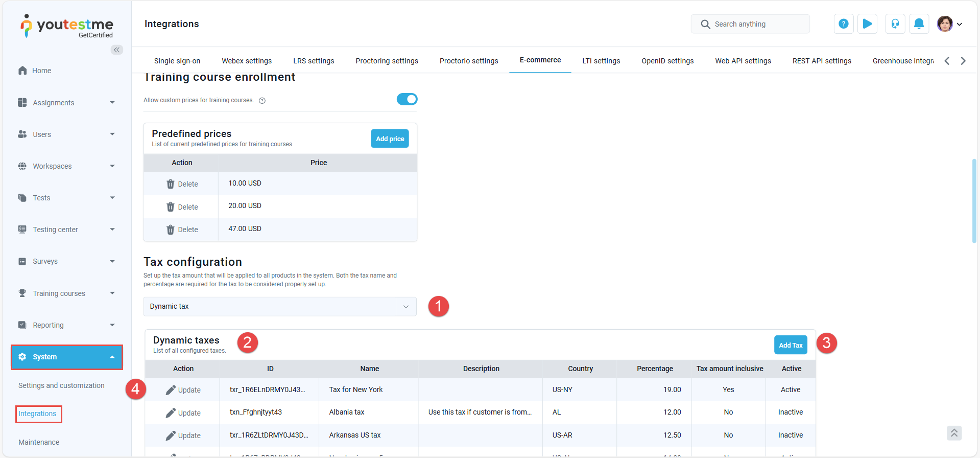Click pencil icon for Albania tax
Image resolution: width=980 pixels, height=458 pixels.
[171, 413]
